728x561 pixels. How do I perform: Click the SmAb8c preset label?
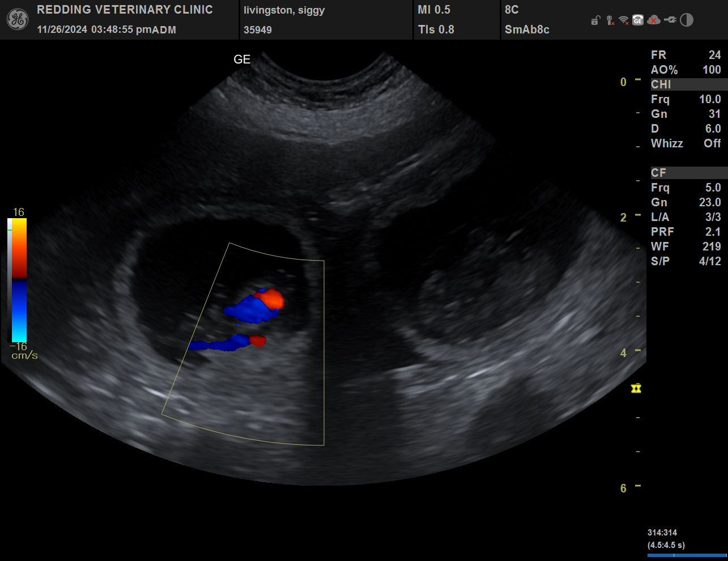(527, 29)
